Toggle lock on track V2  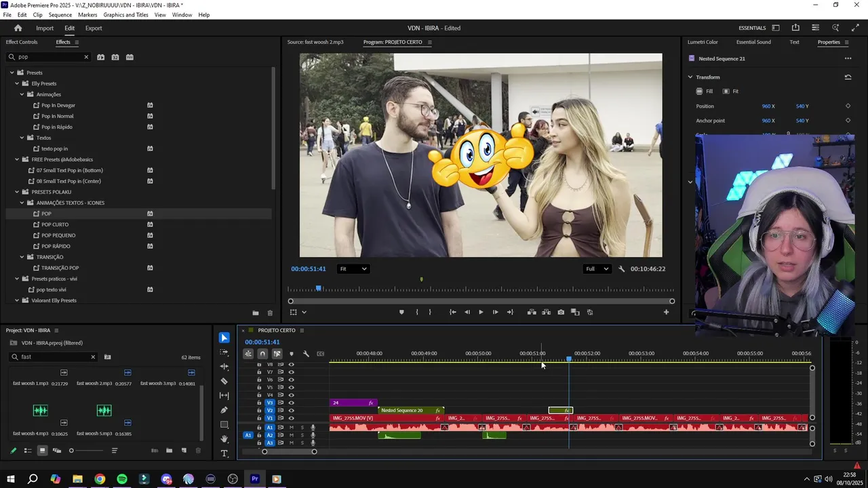(x=259, y=411)
